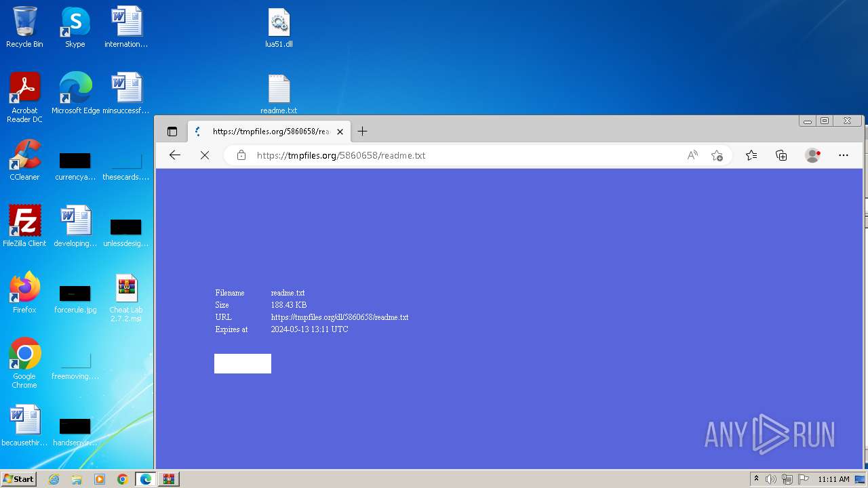Select the lua51.dll file on the desktop
The width and height of the screenshot is (868, 488).
pos(279,27)
